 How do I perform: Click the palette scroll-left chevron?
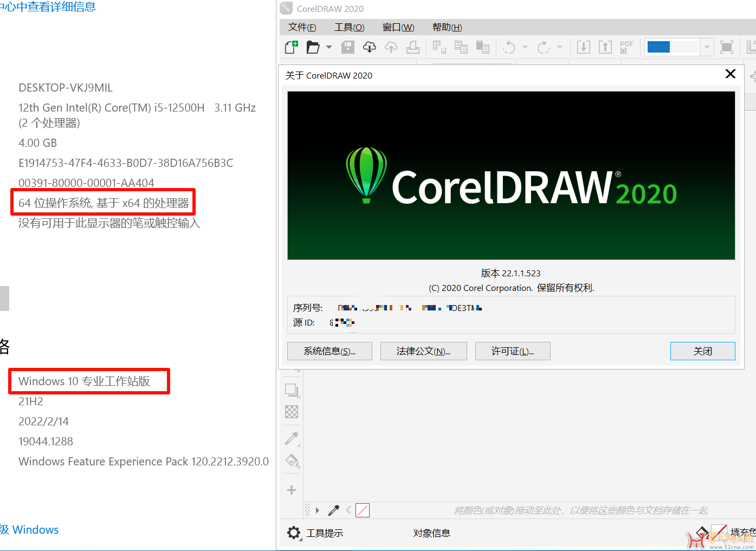tap(348, 510)
